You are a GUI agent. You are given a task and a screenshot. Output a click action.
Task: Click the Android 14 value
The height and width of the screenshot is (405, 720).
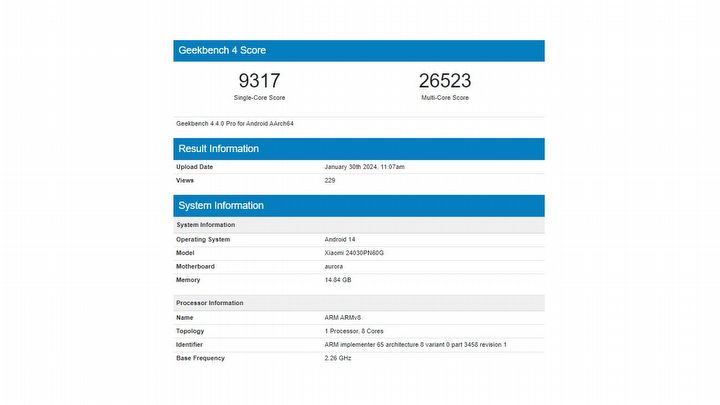coord(341,239)
